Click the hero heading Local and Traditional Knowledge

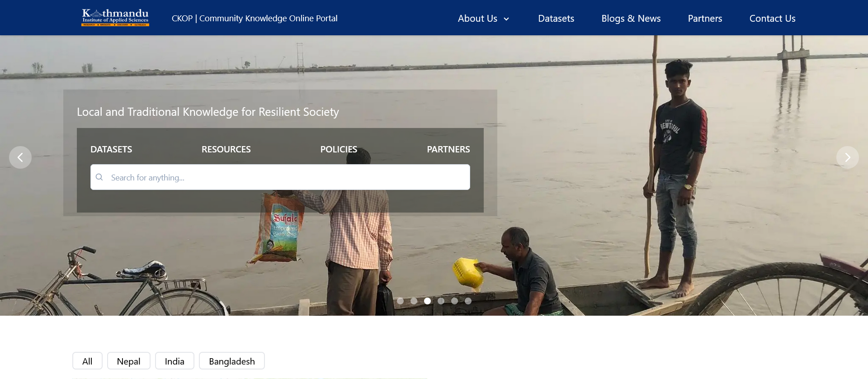point(208,112)
